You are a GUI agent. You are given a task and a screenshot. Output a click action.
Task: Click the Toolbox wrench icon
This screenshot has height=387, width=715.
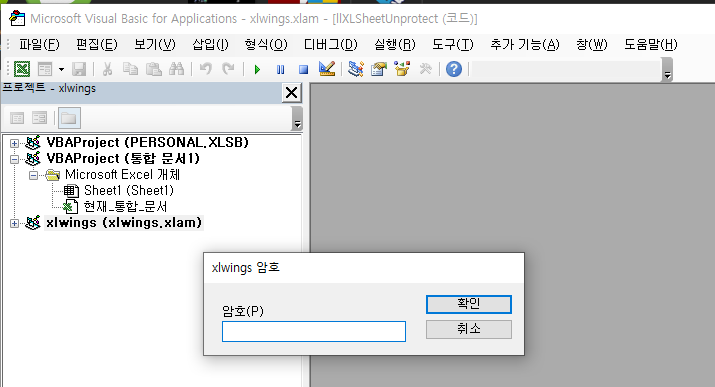pos(425,69)
